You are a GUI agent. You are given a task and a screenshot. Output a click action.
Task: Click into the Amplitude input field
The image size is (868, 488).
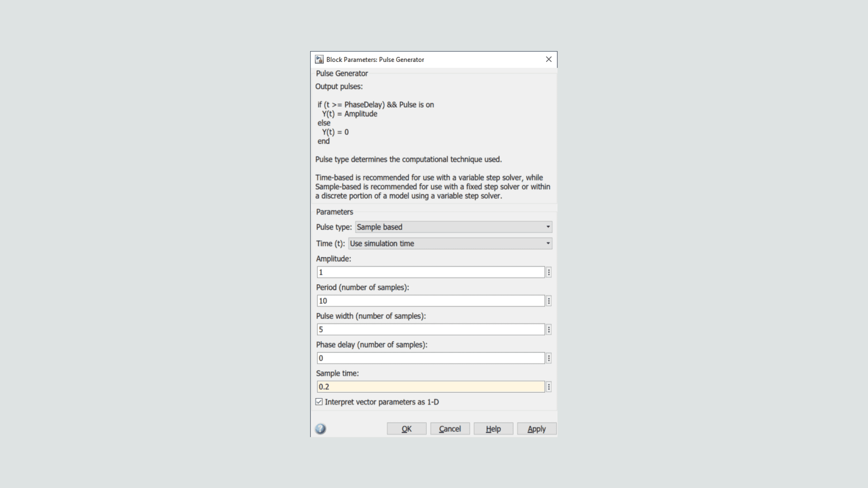(x=430, y=272)
